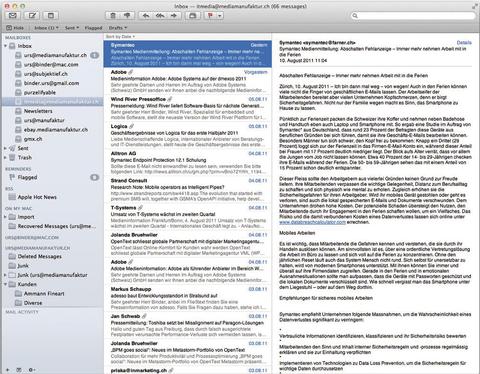
Task: Open the www.databreachcalculator.com link
Action: [x=312, y=222]
